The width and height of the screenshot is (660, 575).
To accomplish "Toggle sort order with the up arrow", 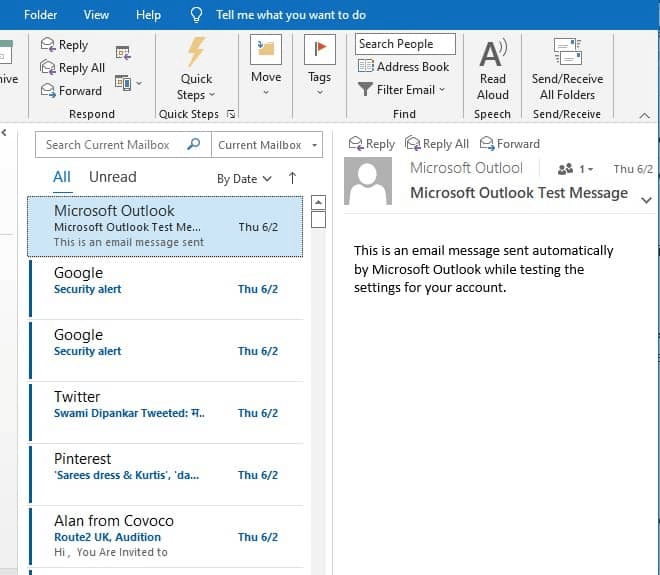I will pos(293,178).
